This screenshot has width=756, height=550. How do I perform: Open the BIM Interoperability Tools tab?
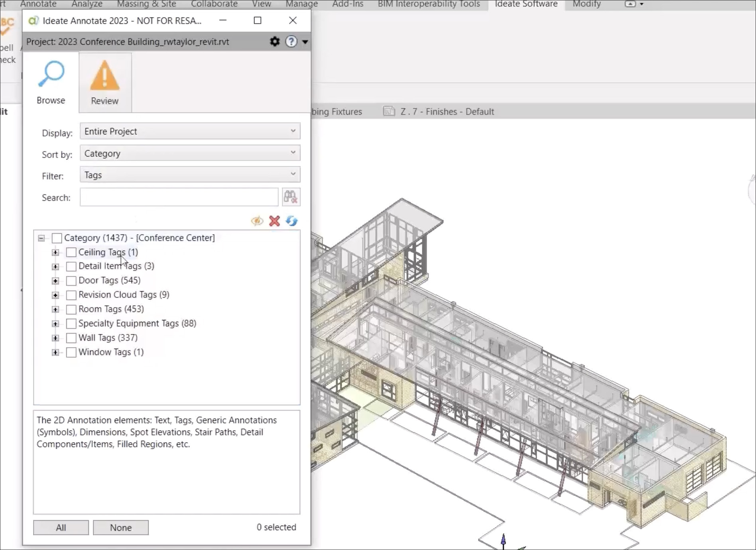(x=429, y=4)
